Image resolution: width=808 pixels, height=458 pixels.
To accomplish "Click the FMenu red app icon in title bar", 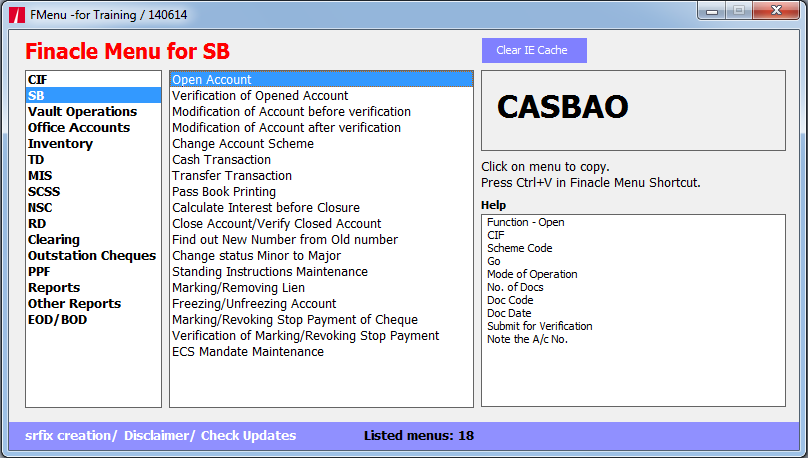I will coord(16,15).
